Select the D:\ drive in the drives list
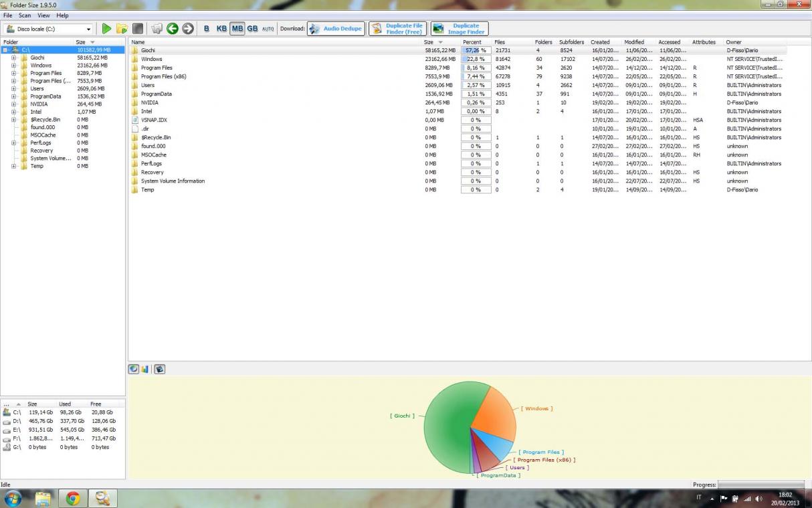The width and height of the screenshot is (812, 508). (17, 421)
